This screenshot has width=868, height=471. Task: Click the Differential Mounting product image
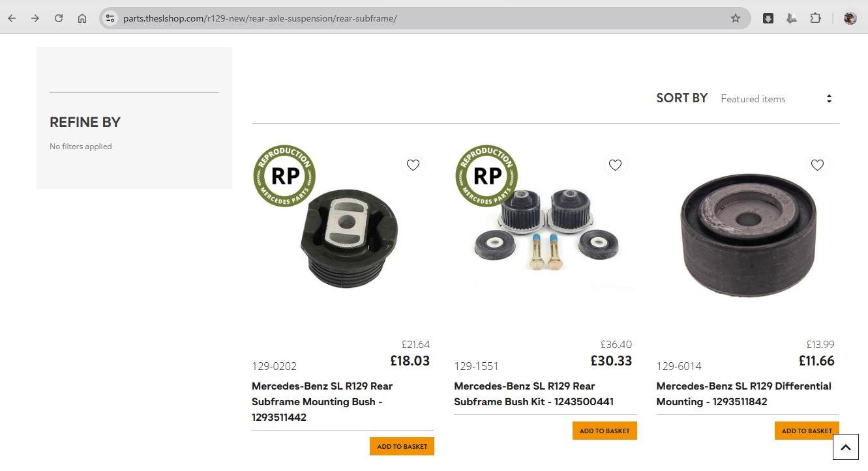click(747, 235)
